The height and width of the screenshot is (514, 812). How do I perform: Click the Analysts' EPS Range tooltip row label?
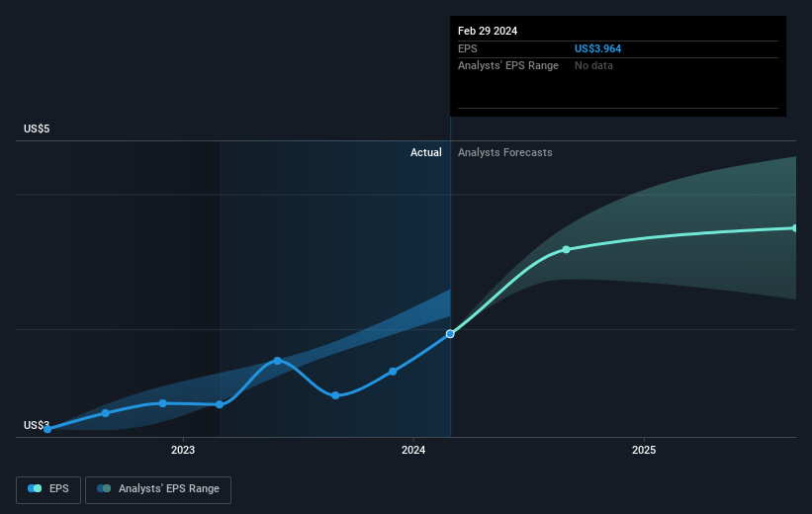tap(508, 66)
